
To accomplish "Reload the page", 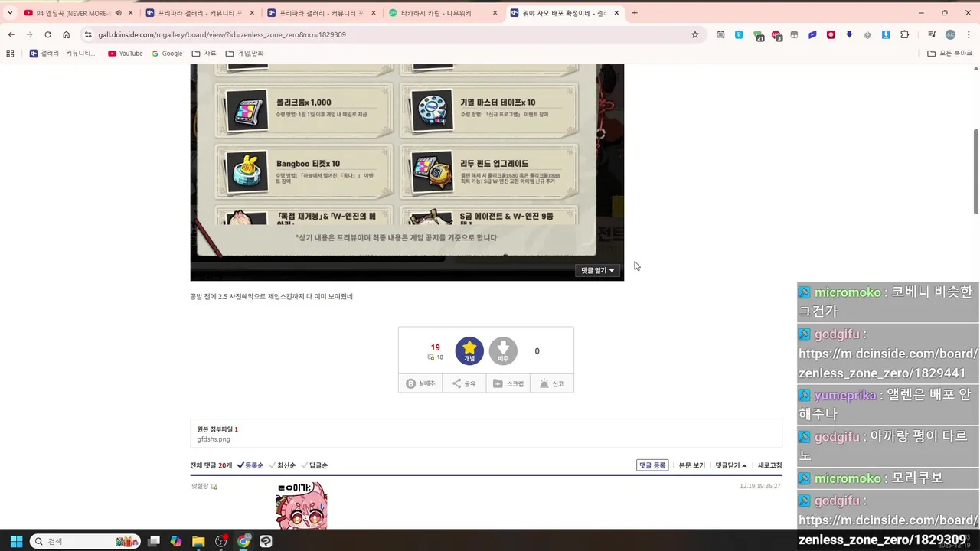I will [x=47, y=34].
